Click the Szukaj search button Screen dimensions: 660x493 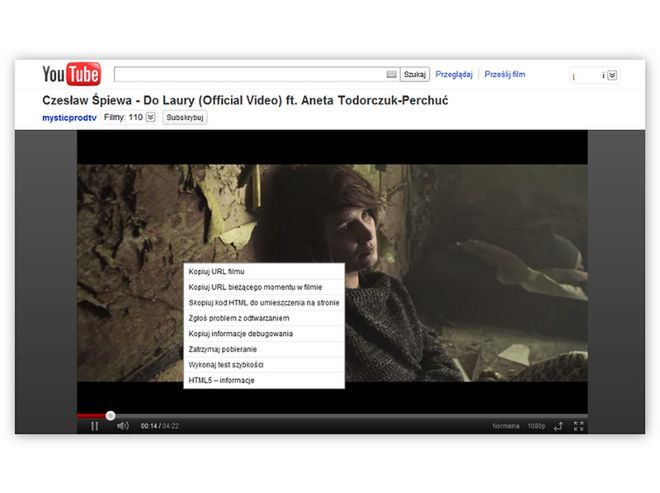(x=415, y=75)
